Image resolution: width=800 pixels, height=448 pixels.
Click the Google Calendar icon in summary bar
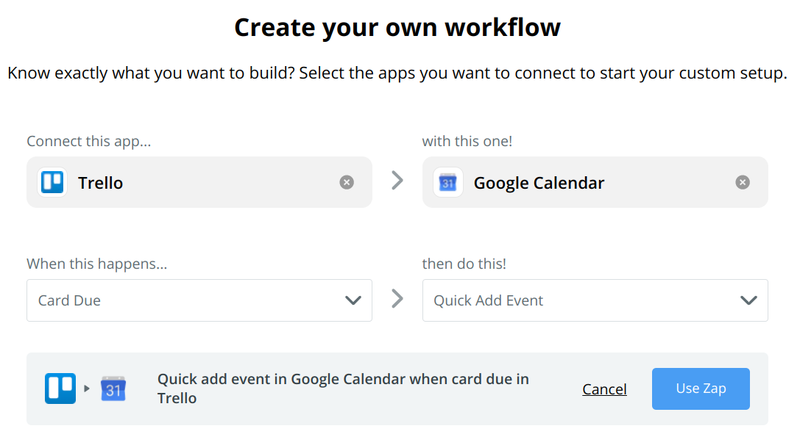113,389
